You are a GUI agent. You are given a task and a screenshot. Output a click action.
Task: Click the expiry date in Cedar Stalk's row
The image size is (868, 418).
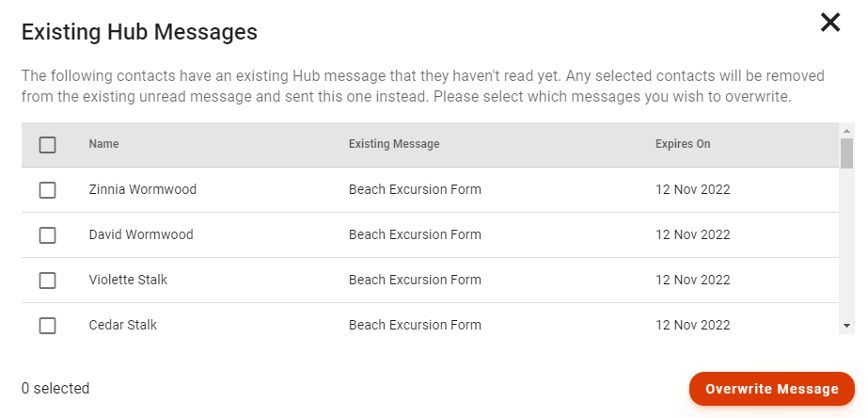tap(693, 325)
